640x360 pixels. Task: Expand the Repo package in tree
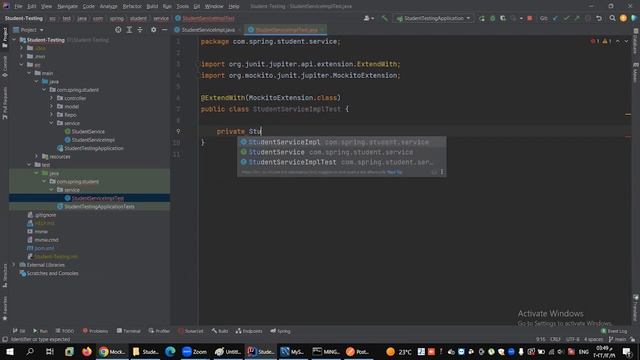point(51,115)
